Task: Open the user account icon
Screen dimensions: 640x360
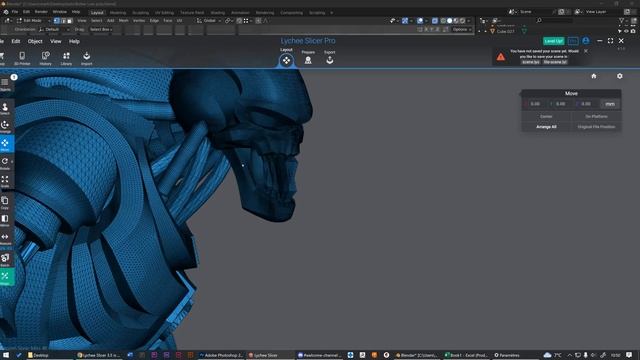Action: pyautogui.click(x=586, y=41)
